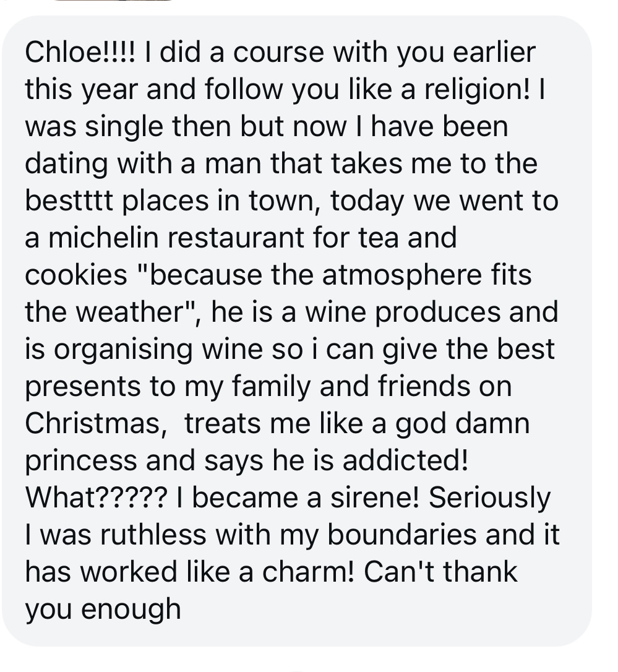Click the word "Chloe!!!!" in the message
This screenshot has height=672, width=618.
tap(80, 52)
